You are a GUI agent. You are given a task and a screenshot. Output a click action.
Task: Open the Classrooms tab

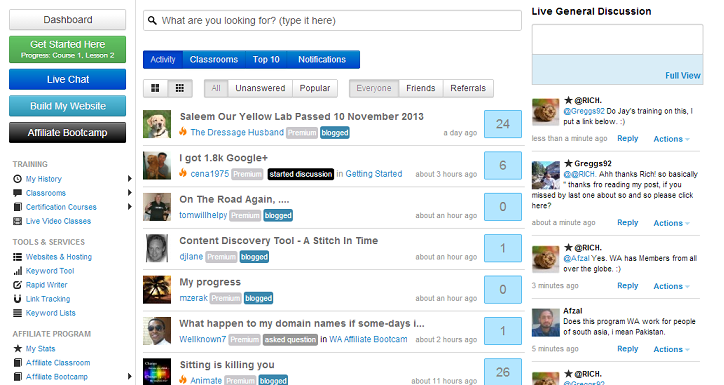point(214,60)
